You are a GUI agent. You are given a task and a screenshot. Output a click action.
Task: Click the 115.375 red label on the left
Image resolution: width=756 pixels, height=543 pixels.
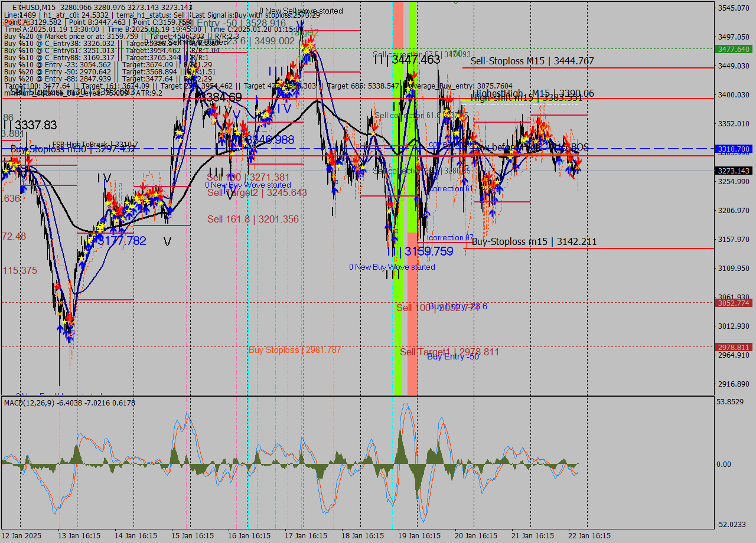pyautogui.click(x=19, y=270)
